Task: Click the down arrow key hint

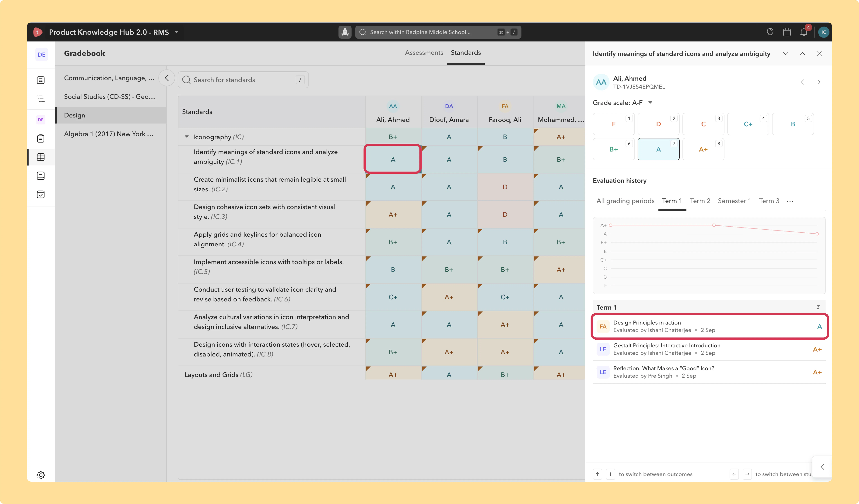Action: coord(611,474)
